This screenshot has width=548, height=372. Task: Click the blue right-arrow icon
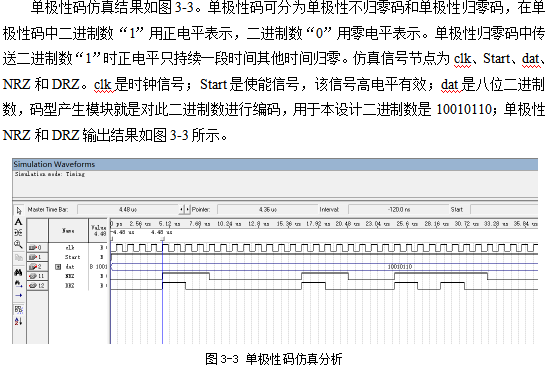(x=19, y=295)
